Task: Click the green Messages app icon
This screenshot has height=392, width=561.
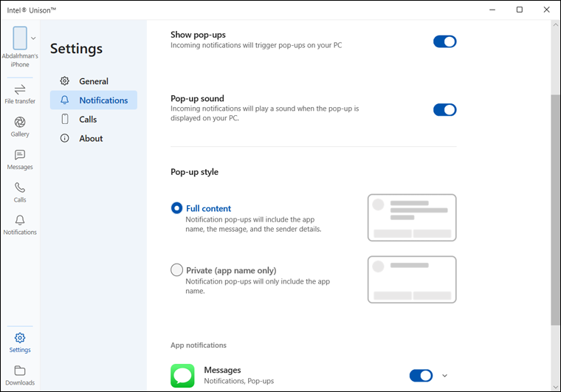Action: (x=182, y=375)
